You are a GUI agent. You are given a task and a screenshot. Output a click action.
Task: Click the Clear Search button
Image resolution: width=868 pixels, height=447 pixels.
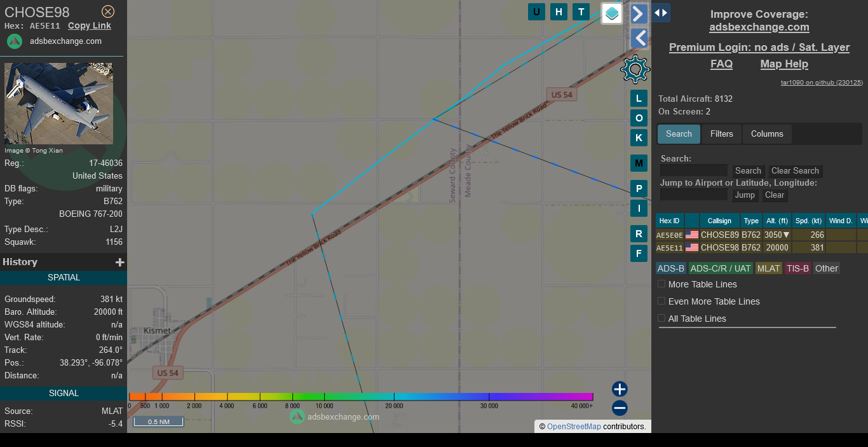point(795,171)
